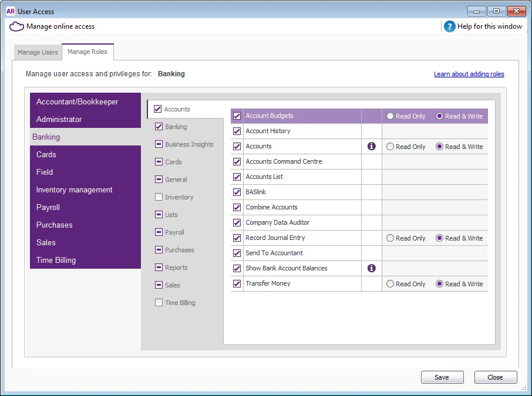Image resolution: width=532 pixels, height=396 pixels.
Task: Uncheck BASlink permission
Action: 237,192
